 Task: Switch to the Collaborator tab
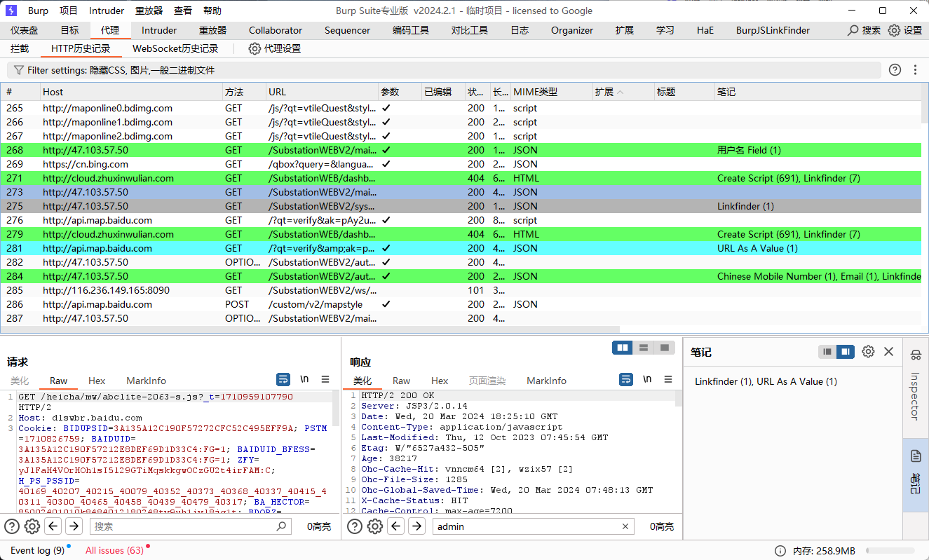pos(276,30)
